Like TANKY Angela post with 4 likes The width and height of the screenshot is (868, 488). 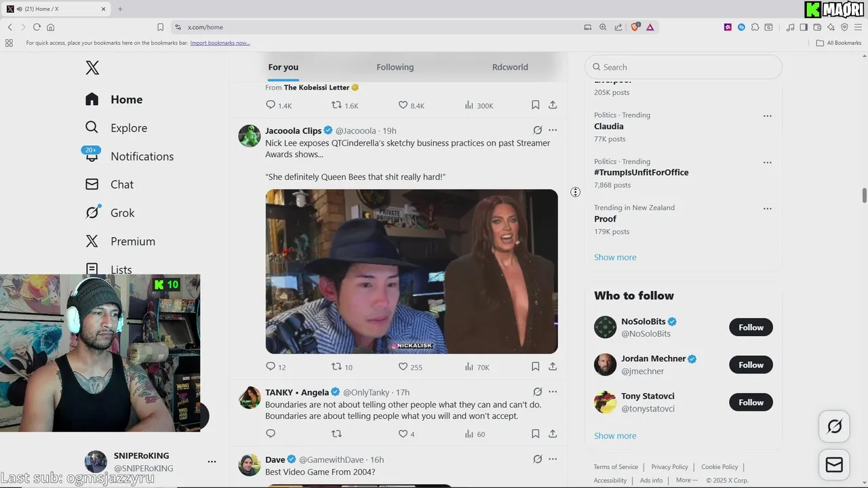(406, 434)
